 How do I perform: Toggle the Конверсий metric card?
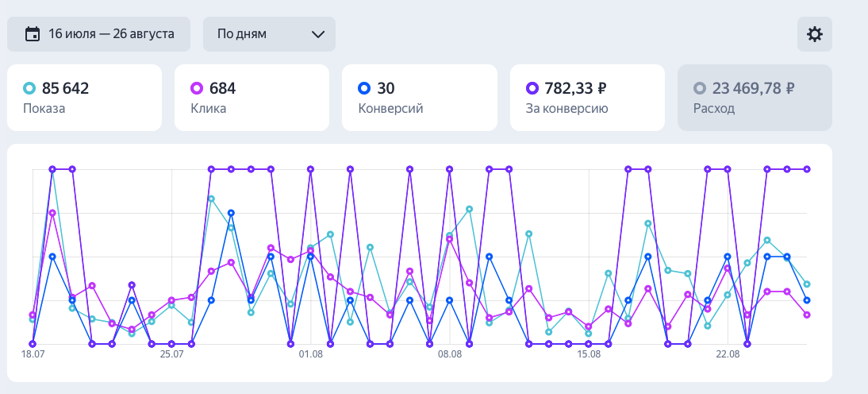point(419,98)
